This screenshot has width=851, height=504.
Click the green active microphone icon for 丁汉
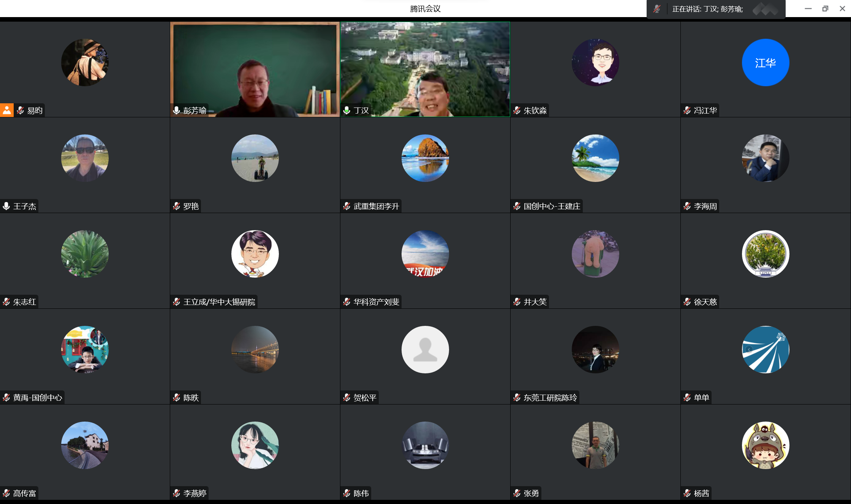[x=346, y=110]
